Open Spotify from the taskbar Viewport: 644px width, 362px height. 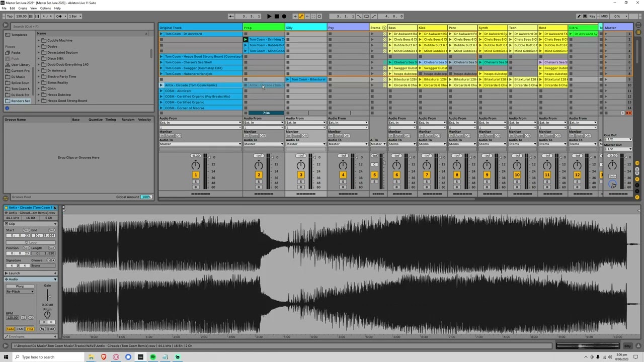(x=152, y=357)
